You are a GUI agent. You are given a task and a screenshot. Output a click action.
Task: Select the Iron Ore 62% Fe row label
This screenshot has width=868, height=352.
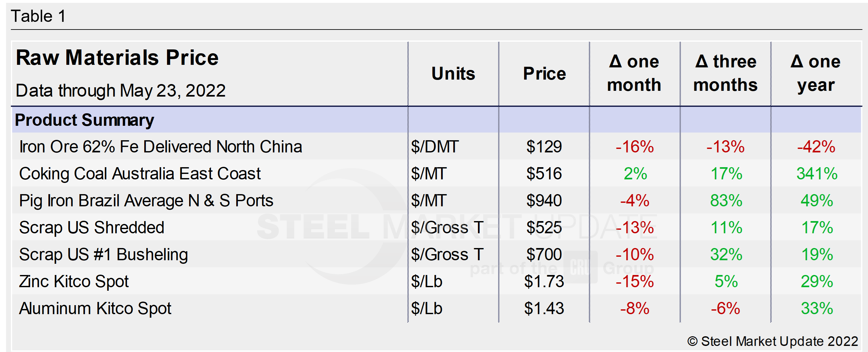click(x=160, y=147)
